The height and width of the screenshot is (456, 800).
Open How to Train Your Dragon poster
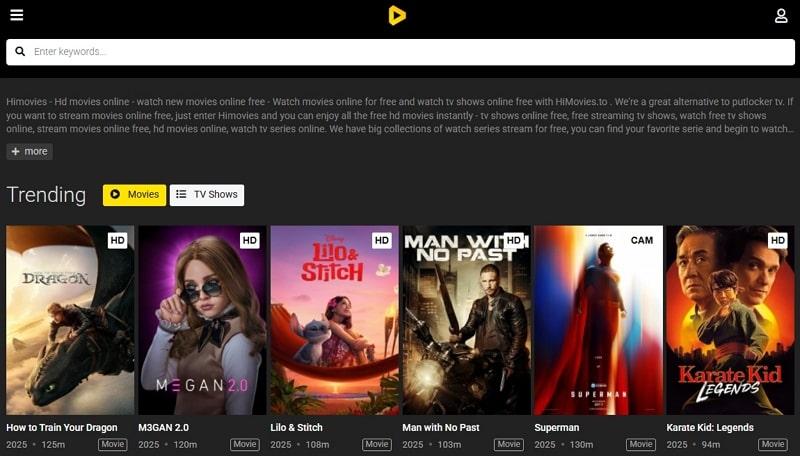click(x=70, y=320)
